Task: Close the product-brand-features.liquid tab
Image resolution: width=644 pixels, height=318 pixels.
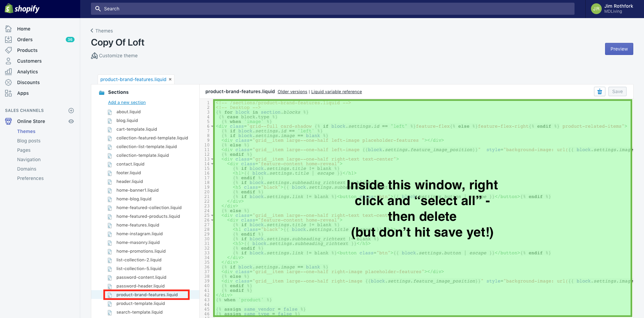Action: click(170, 79)
